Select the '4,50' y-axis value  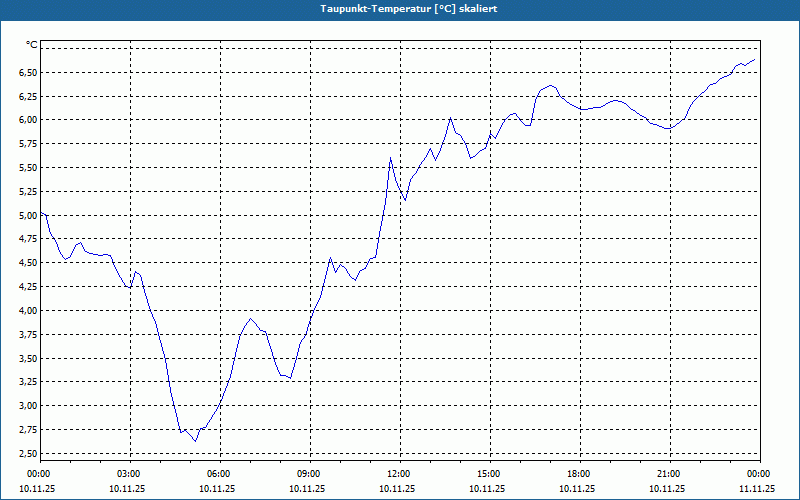coord(28,263)
